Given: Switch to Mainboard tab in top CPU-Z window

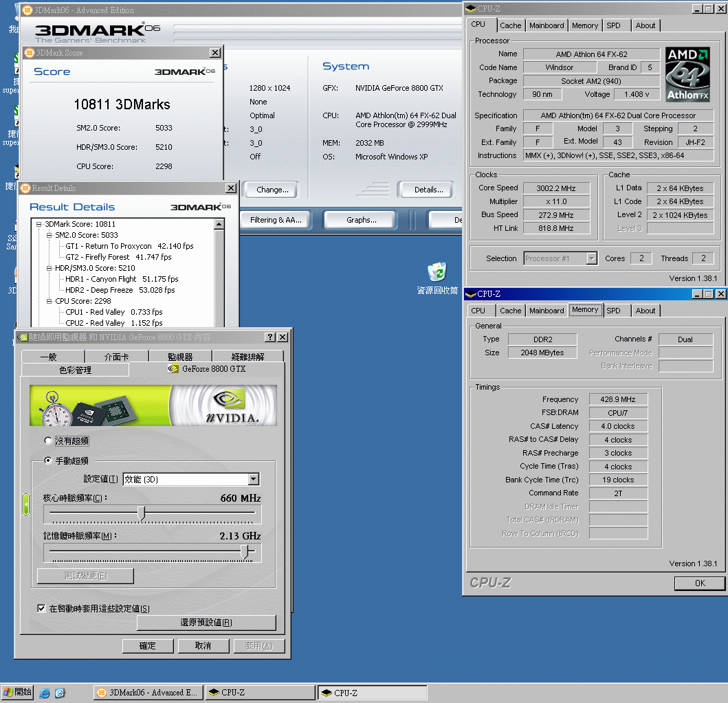Looking at the screenshot, I should (547, 25).
